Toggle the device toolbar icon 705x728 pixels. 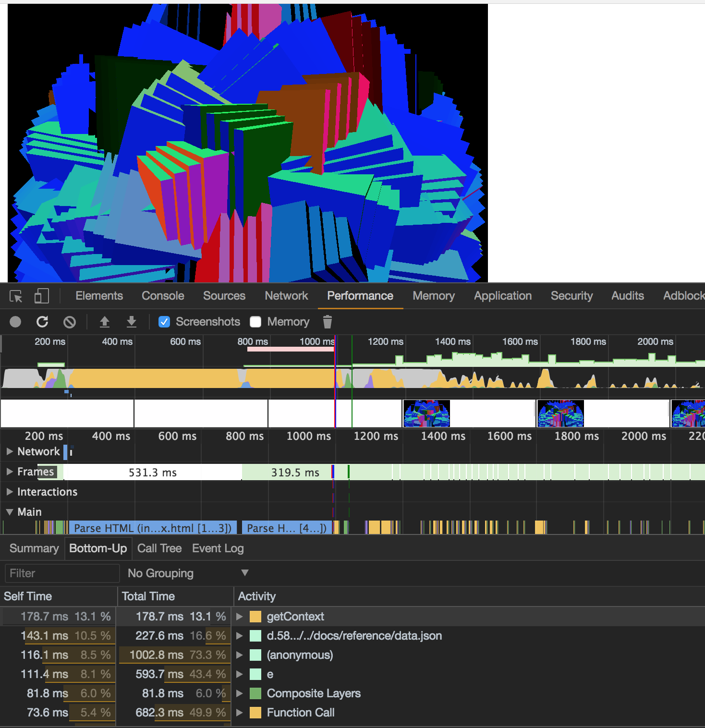[41, 296]
